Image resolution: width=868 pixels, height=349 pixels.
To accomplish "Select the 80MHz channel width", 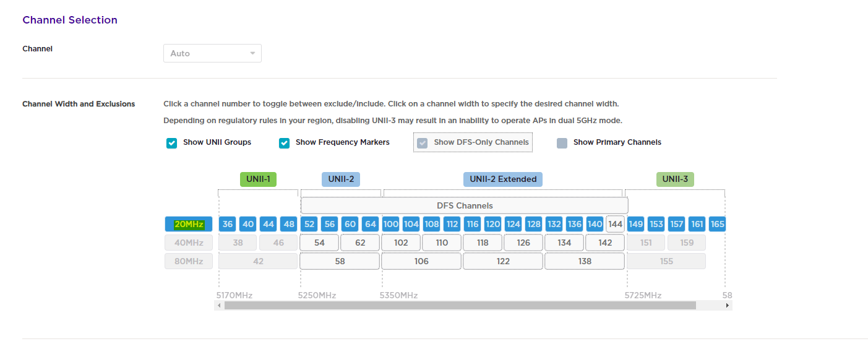I will pyautogui.click(x=189, y=261).
